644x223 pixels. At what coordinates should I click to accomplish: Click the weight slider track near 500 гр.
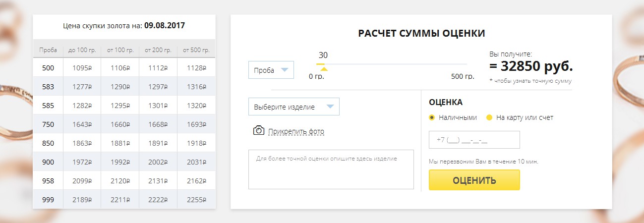462,64
